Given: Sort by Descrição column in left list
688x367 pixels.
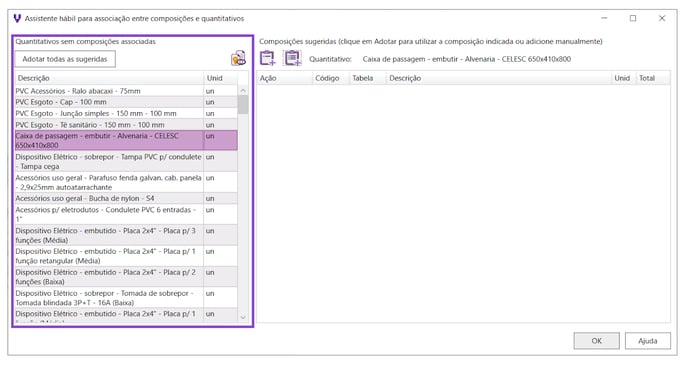Looking at the screenshot, I should click(109, 78).
